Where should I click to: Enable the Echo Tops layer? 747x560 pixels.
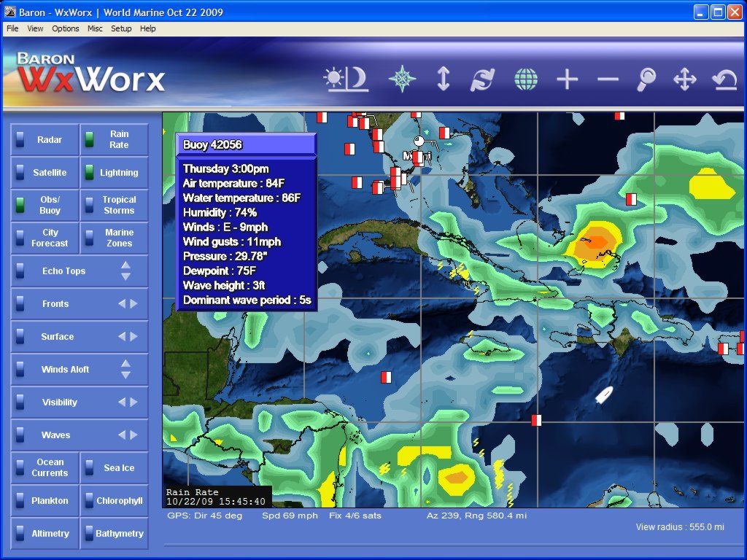click(63, 271)
